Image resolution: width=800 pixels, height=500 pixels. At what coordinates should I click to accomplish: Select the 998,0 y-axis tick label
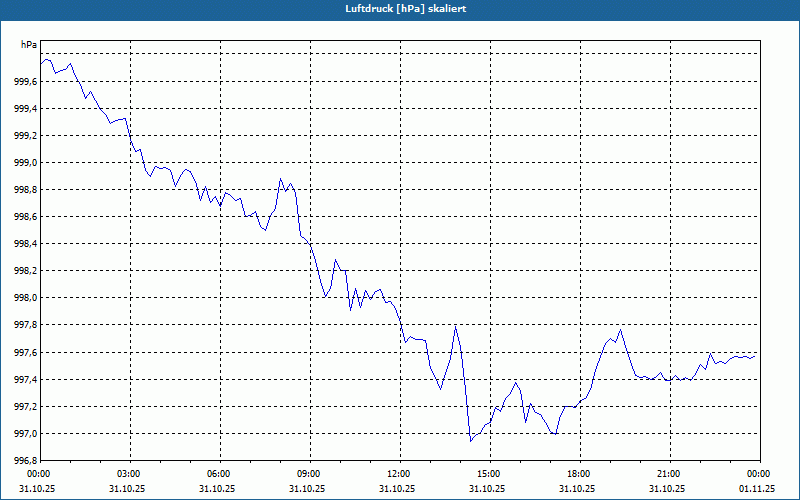(26, 298)
